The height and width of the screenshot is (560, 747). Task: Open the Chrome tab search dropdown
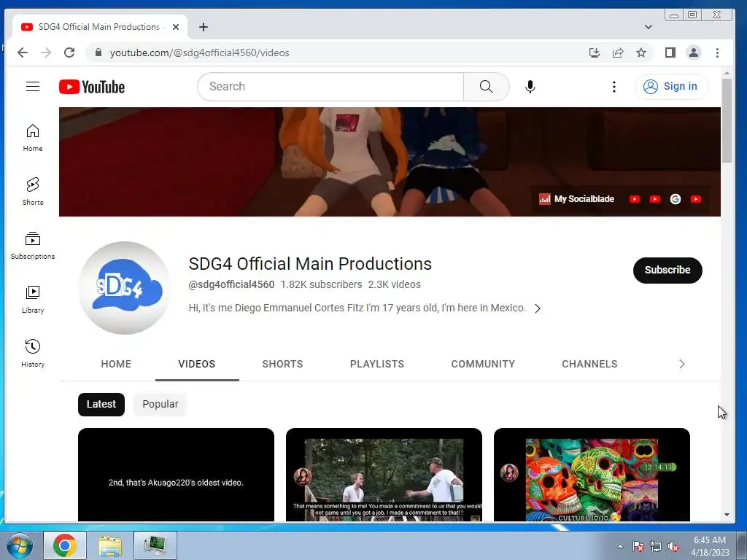click(648, 27)
